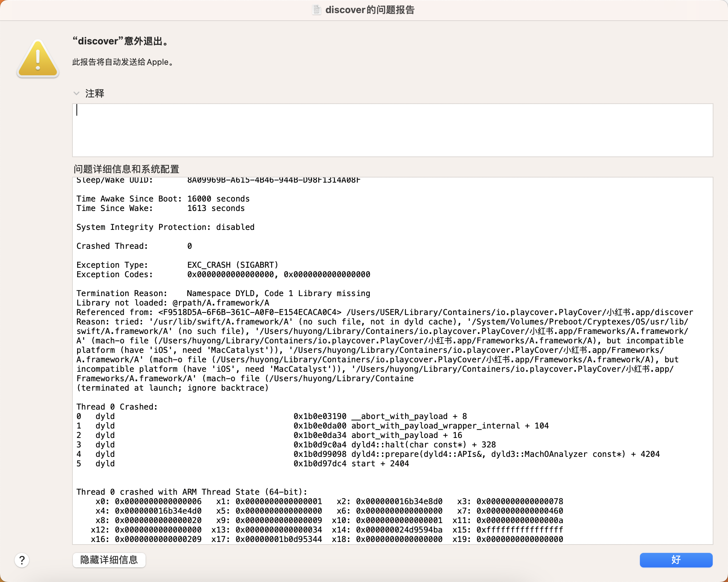Click the 问题详细信息和系统配置 heading
Image resolution: width=728 pixels, height=582 pixels.
126,169
